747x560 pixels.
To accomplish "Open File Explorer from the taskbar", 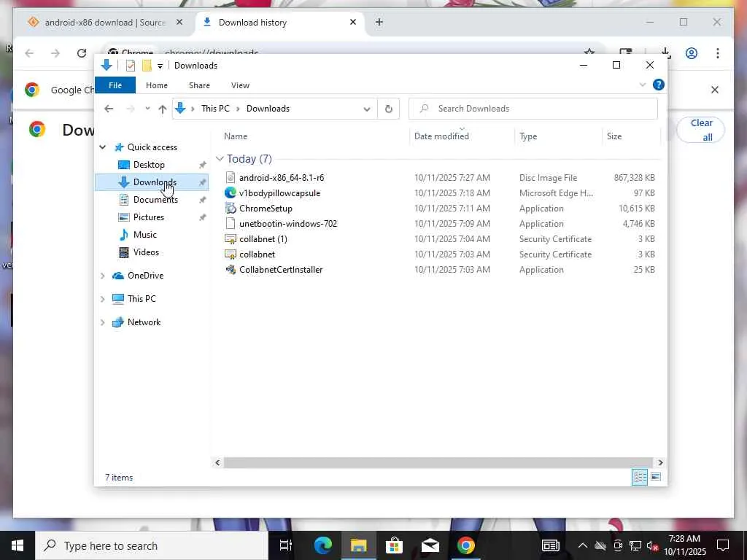I will click(358, 545).
